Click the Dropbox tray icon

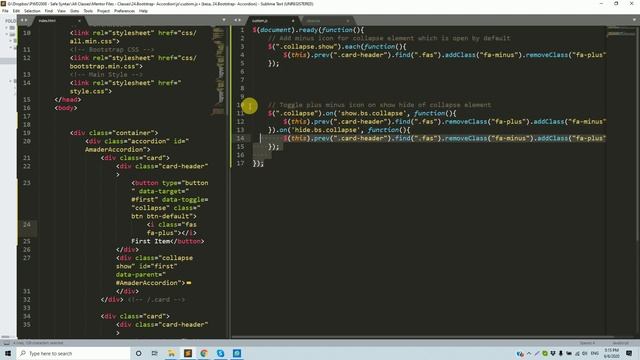click(553, 353)
